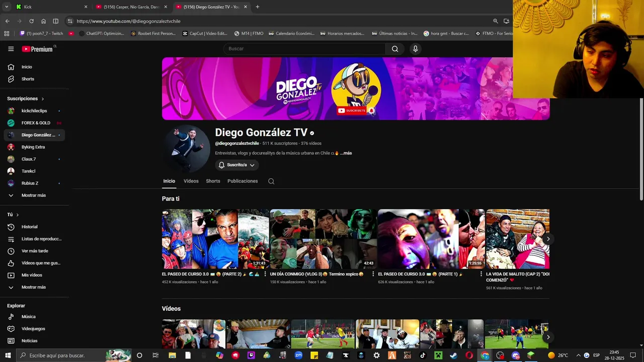Viewport: 644px width, 362px height.
Task: Open options menu for PASEO DE CURSO PARTE 2
Action: tap(265, 275)
